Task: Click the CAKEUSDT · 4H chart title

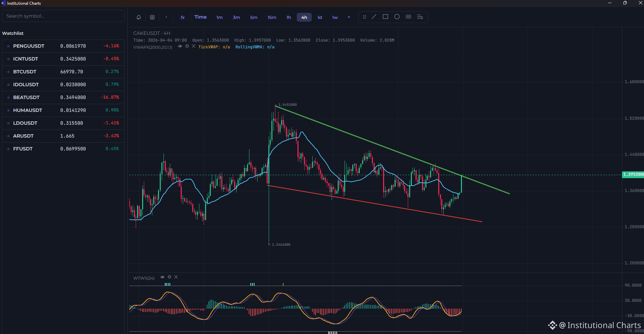Action: (x=152, y=33)
